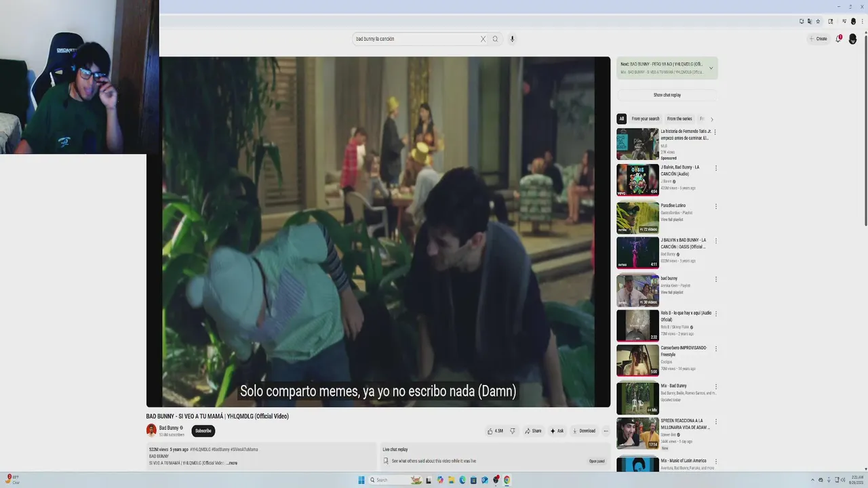Viewport: 868px width, 488px height.
Task: Open options for Rels B video
Action: point(715,314)
